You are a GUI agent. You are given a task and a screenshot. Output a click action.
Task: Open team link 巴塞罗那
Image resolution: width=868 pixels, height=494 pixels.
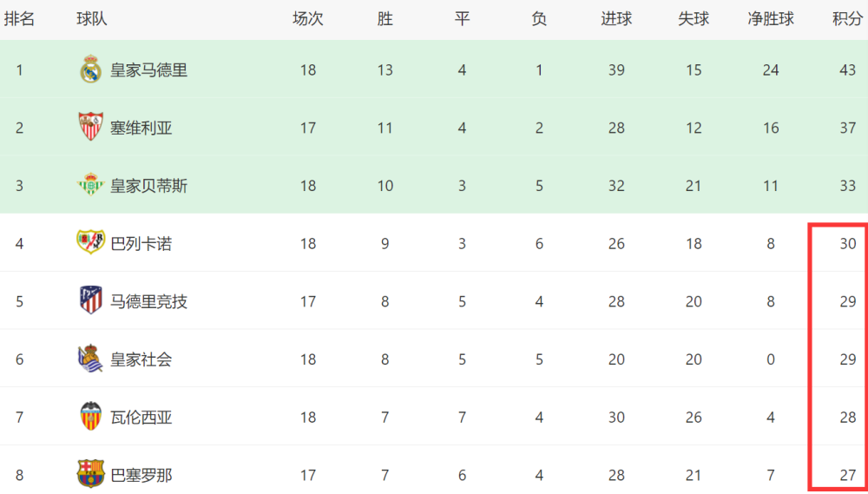click(x=141, y=475)
